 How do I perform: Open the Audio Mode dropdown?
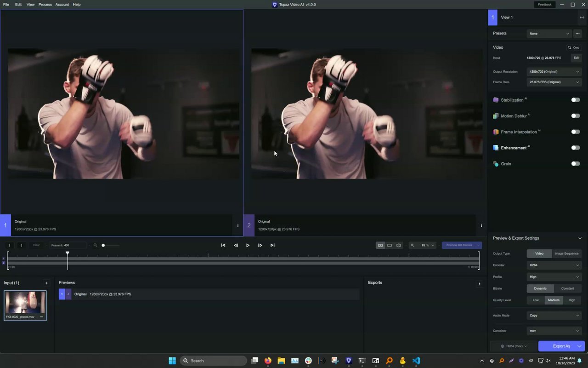[554, 316]
